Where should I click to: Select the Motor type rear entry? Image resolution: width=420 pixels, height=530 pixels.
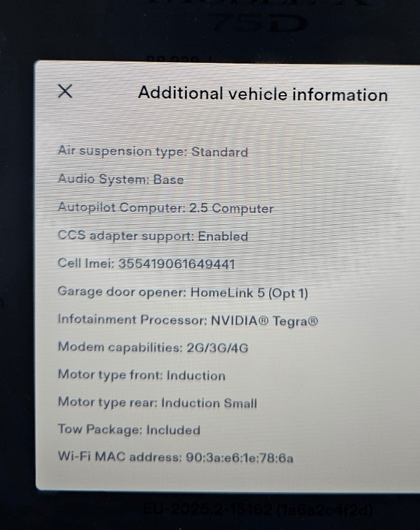[157, 402]
